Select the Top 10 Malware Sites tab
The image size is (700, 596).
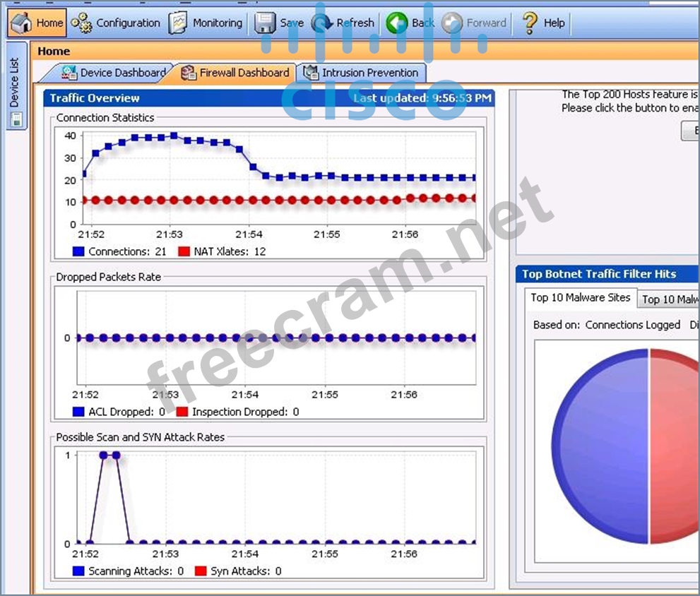click(580, 298)
